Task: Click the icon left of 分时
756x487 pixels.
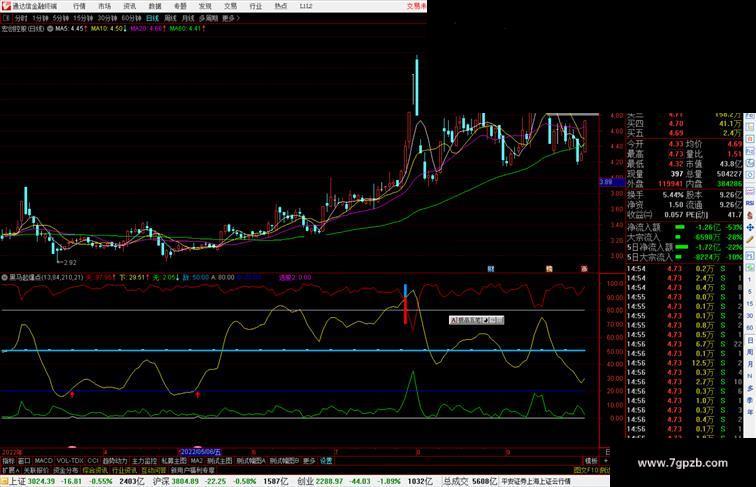Action: click(x=6, y=18)
